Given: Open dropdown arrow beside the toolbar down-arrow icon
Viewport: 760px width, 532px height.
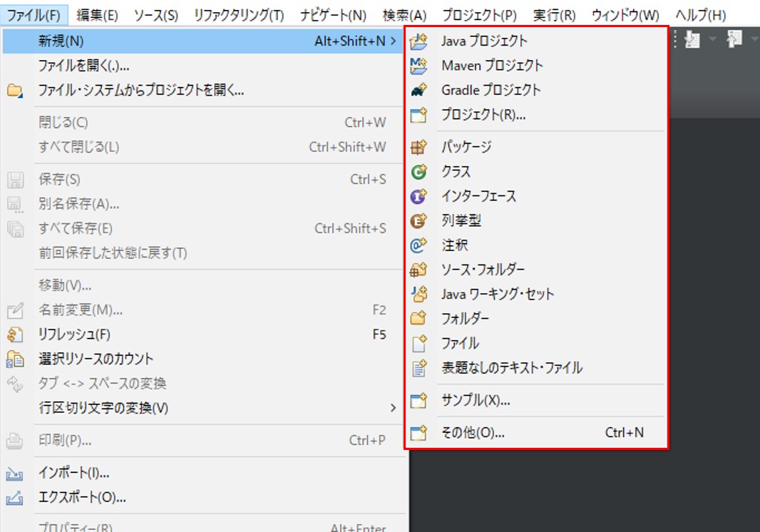Looking at the screenshot, I should (712, 39).
